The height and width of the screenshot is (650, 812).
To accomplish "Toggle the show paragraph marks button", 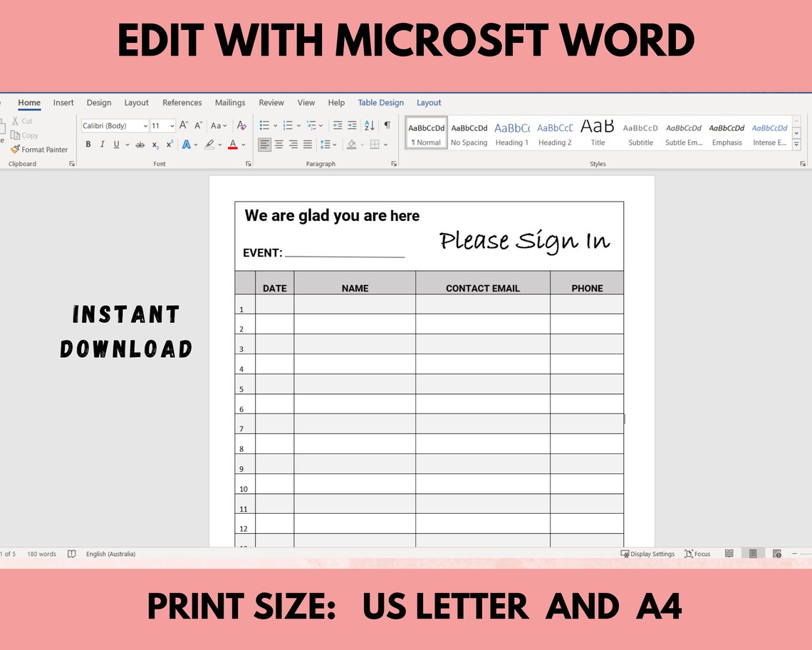I will click(x=387, y=125).
